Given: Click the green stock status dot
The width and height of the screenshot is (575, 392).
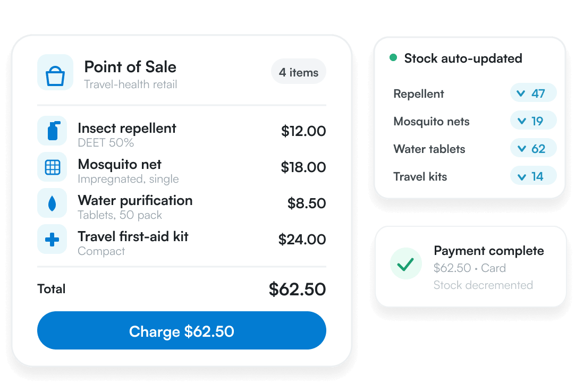Looking at the screenshot, I should click(393, 57).
